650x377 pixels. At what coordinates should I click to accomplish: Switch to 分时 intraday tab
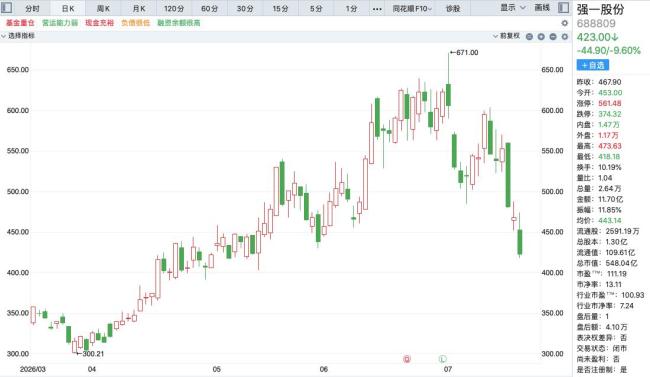coord(32,8)
